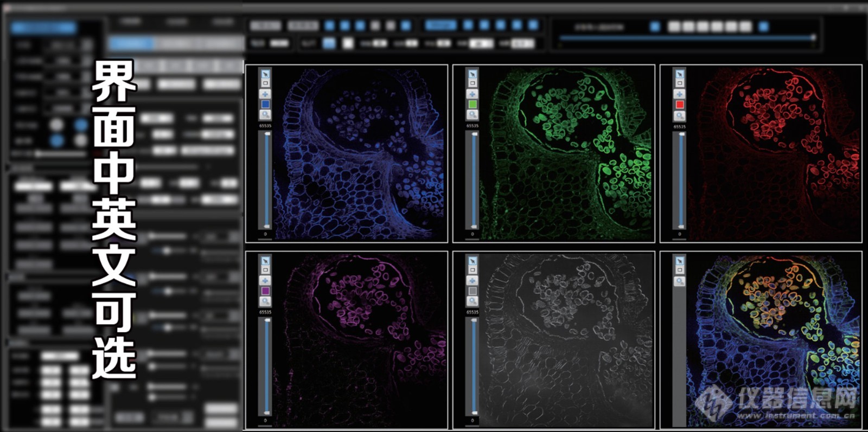Click the lower intensity slider handle in magenta panel
The height and width of the screenshot is (432, 868).
click(x=267, y=412)
